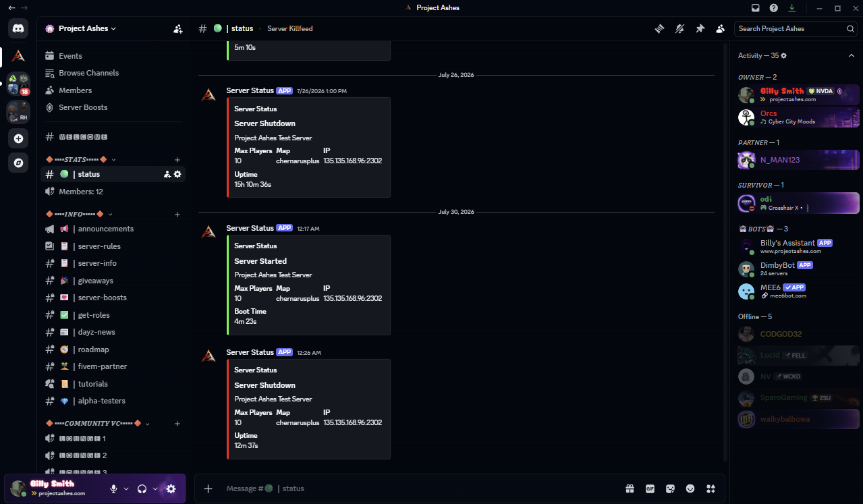This screenshot has height=504, width=863.
Task: Collapse the Activity panel chevron
Action: pyautogui.click(x=851, y=55)
